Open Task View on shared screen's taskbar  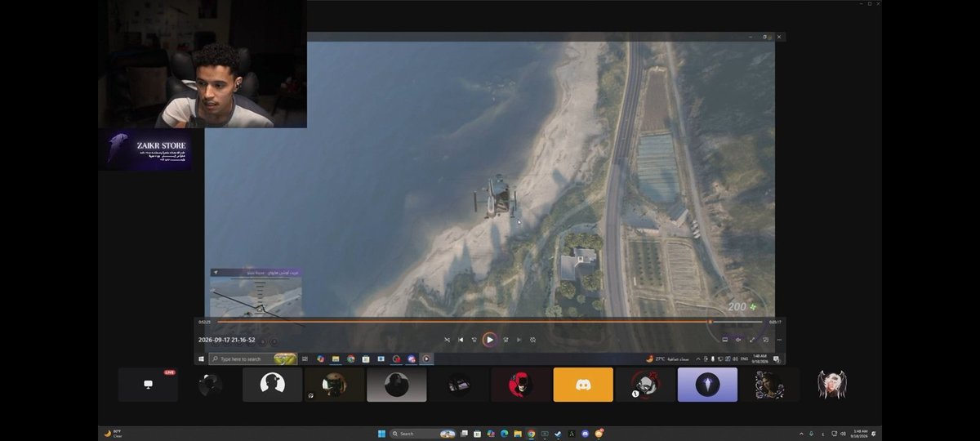(x=305, y=359)
